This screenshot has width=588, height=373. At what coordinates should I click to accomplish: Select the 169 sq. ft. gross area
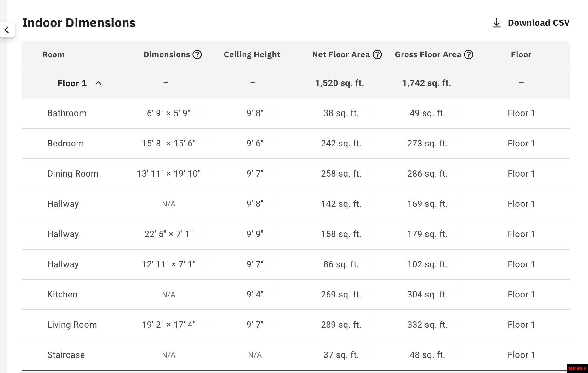pyautogui.click(x=427, y=204)
